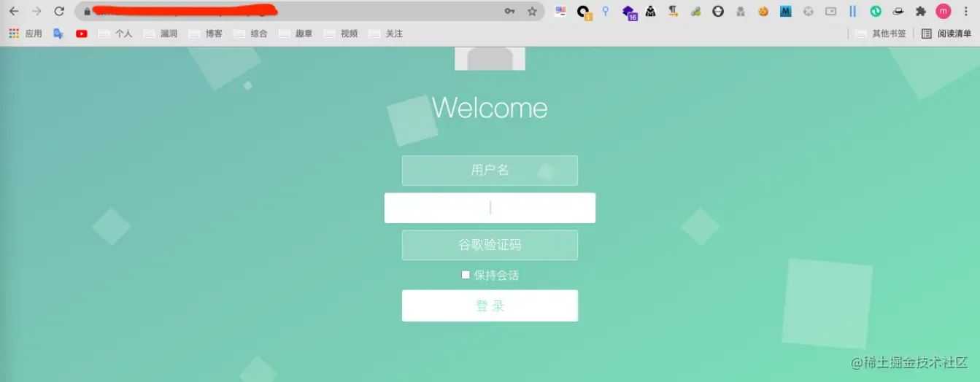
Task: Expand the 视频 bookmarks folder
Action: 341,34
